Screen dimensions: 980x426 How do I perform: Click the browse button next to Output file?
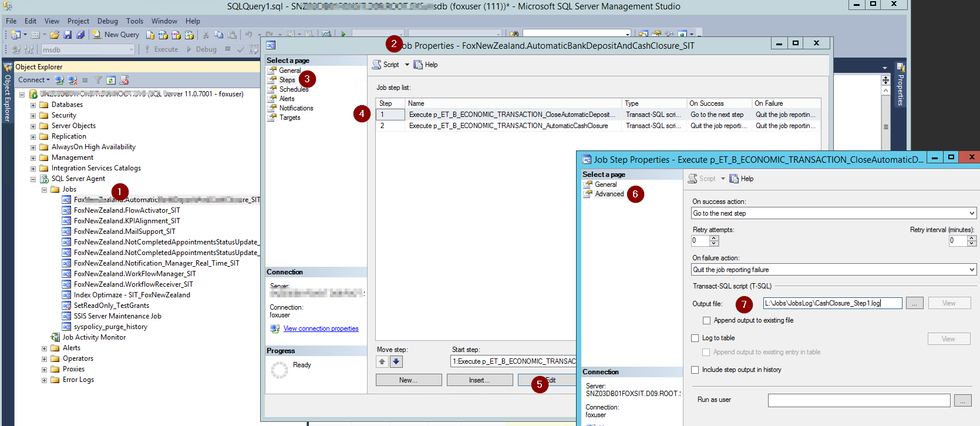point(914,303)
